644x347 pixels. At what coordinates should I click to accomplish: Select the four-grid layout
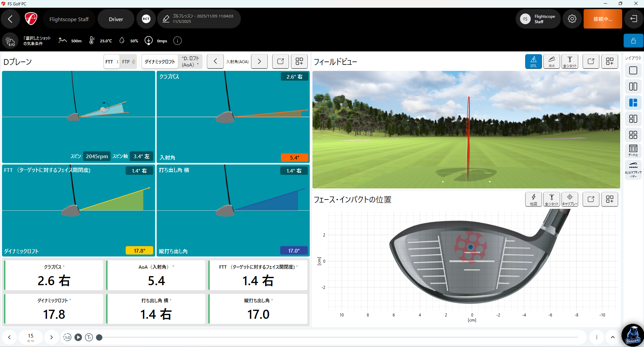tap(633, 135)
